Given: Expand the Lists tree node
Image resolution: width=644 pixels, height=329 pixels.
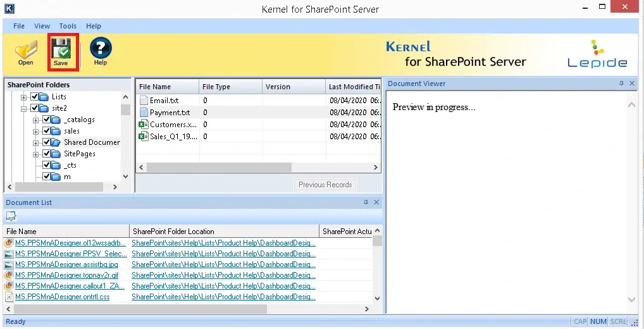Looking at the screenshot, I should 24,97.
